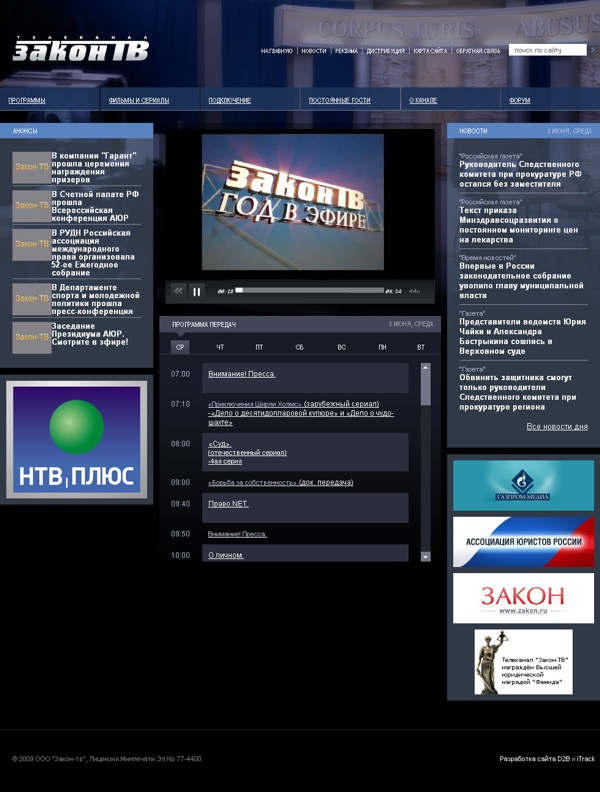Open the ПОДКЛЮЧЕНИЕ menu item
600x792 pixels.
230,101
